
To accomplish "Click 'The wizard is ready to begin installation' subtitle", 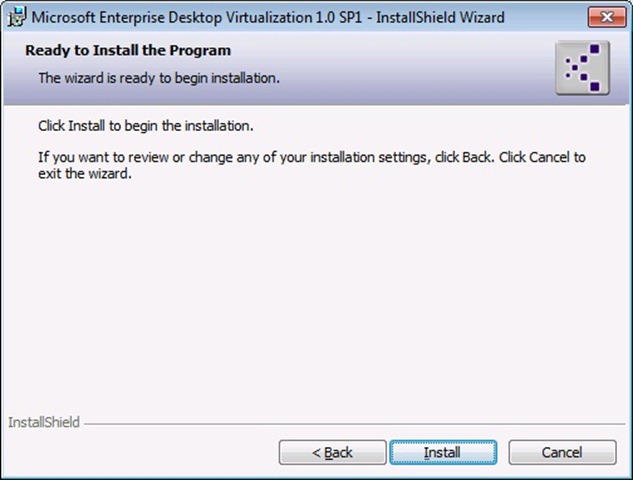I will click(x=158, y=77).
